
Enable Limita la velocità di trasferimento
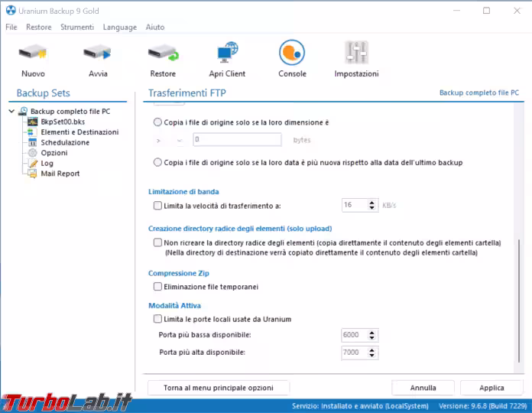pyautogui.click(x=157, y=206)
